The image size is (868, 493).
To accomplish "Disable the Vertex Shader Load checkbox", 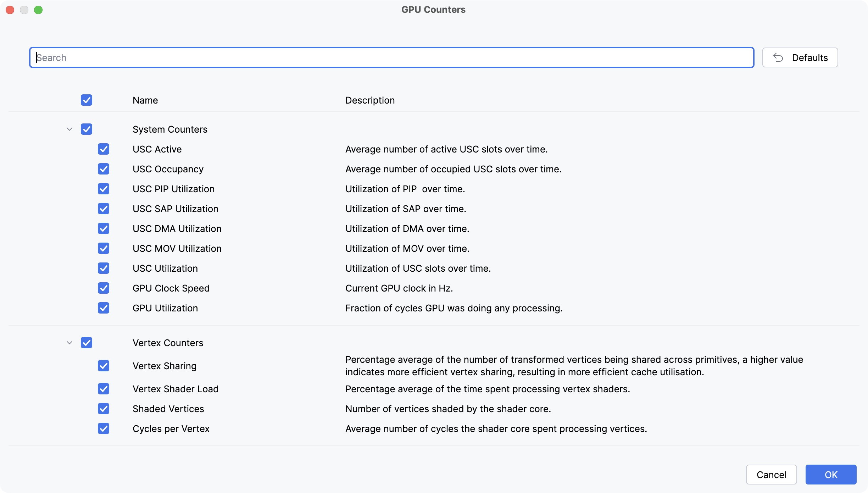I will pos(104,389).
